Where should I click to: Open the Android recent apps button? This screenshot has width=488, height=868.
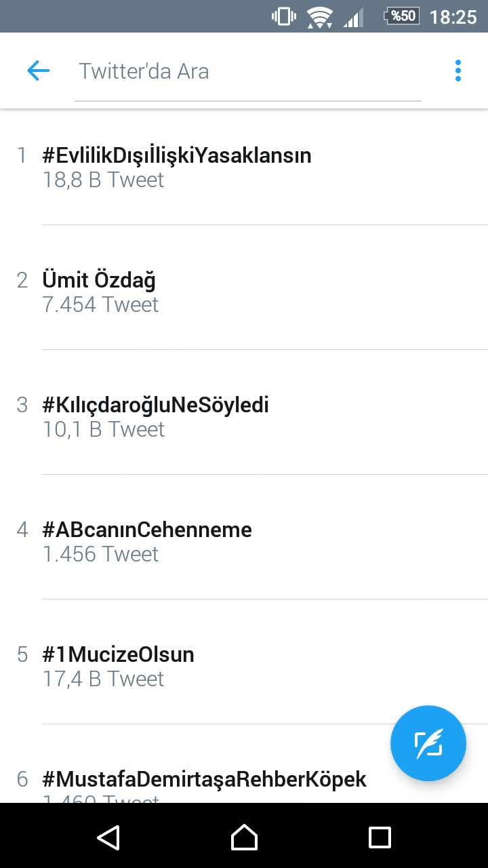380,837
